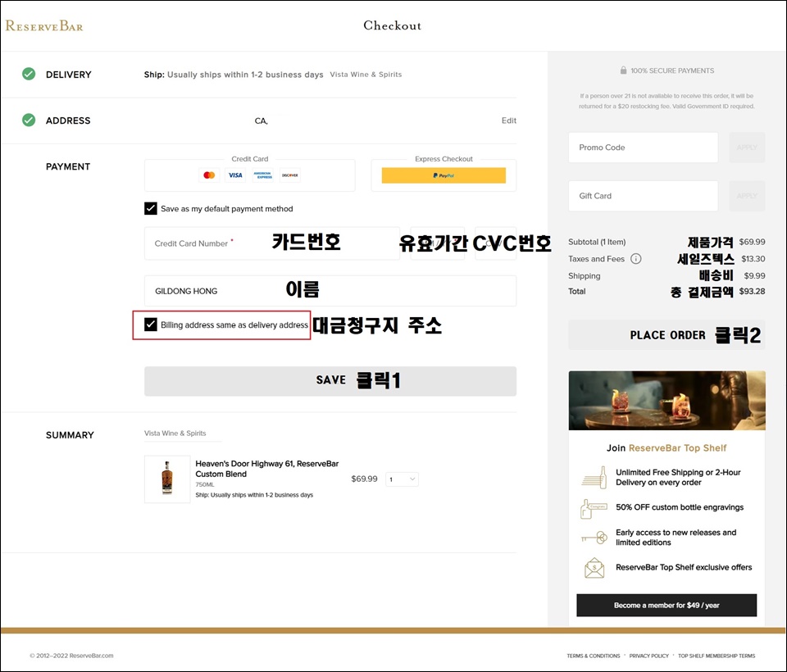Click the Credit Card Number field

[272, 243]
